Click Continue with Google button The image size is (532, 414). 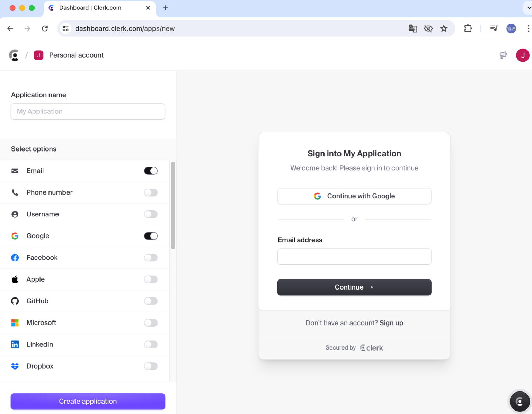point(354,196)
